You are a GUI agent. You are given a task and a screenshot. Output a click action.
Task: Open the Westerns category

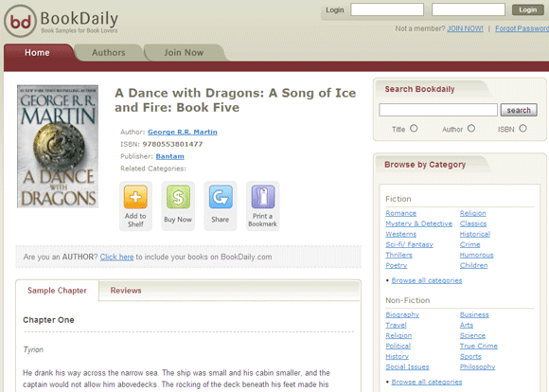tap(401, 234)
